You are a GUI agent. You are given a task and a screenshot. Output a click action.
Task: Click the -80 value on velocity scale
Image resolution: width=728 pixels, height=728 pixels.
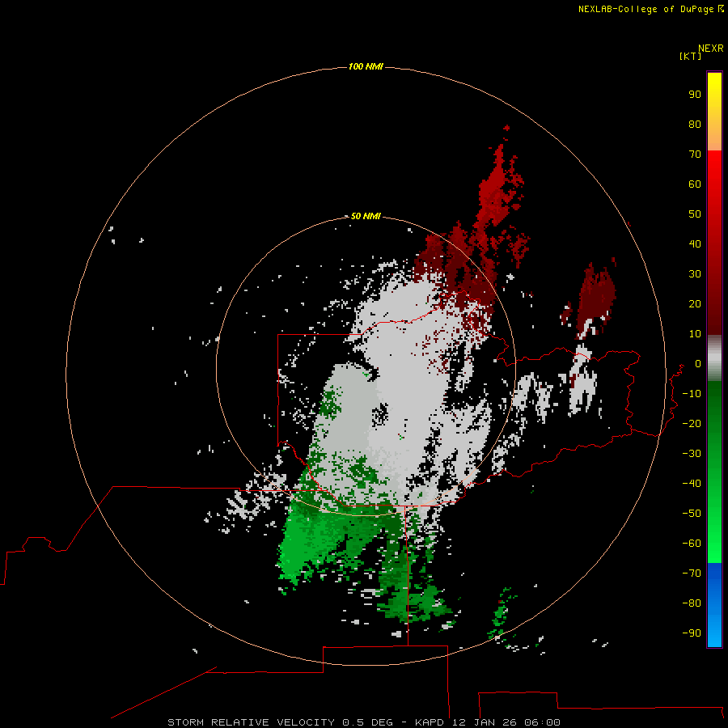click(692, 603)
